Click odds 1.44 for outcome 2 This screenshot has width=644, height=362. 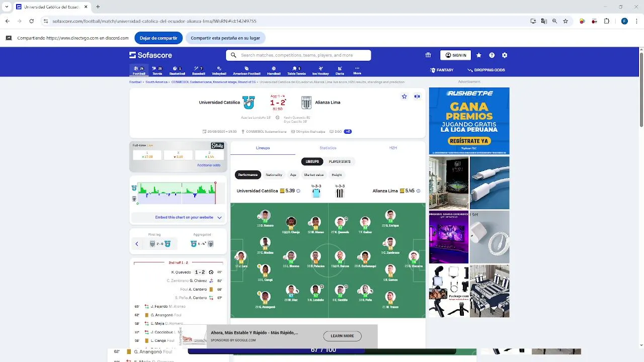click(209, 155)
